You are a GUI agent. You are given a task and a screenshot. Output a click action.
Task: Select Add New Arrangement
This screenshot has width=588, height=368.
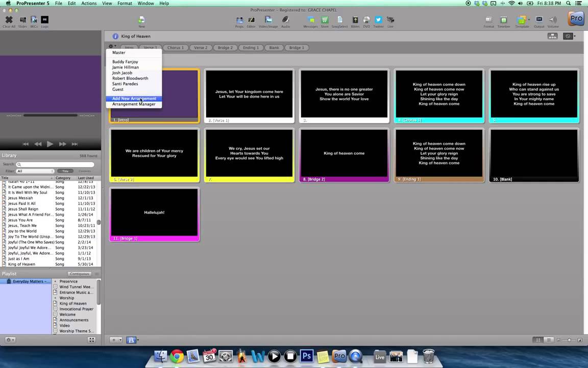pos(134,98)
